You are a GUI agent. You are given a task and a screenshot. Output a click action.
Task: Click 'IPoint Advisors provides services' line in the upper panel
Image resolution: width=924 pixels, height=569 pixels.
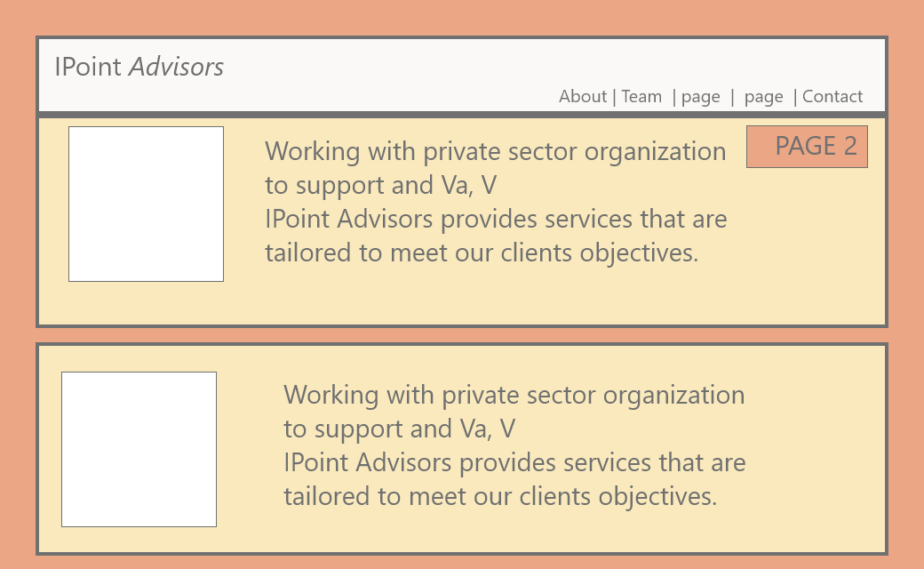pos(496,219)
